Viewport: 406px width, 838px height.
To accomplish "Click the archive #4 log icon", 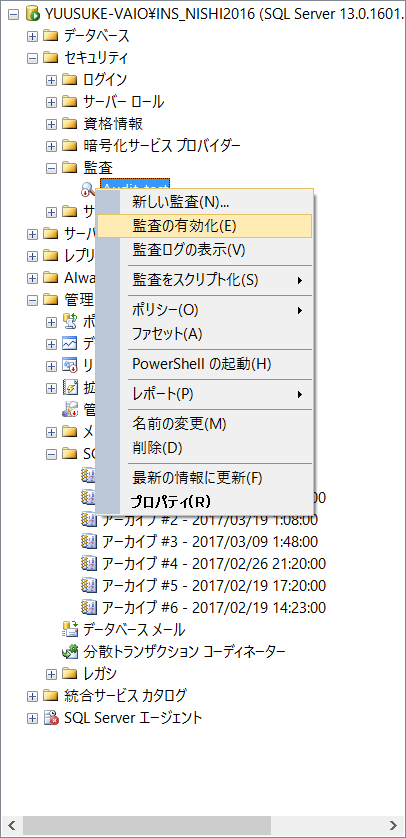I will pos(89,563).
